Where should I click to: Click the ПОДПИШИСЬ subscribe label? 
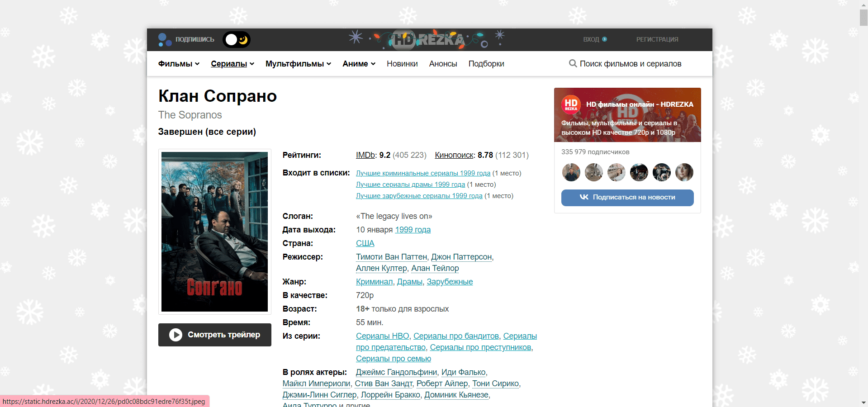(195, 39)
